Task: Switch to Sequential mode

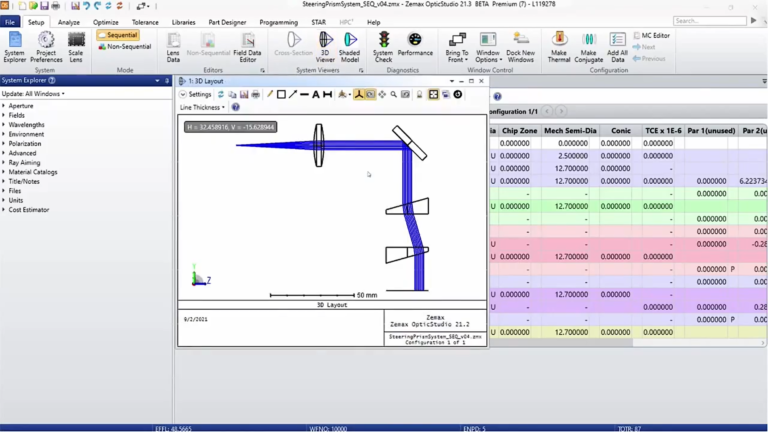Action: [x=118, y=35]
